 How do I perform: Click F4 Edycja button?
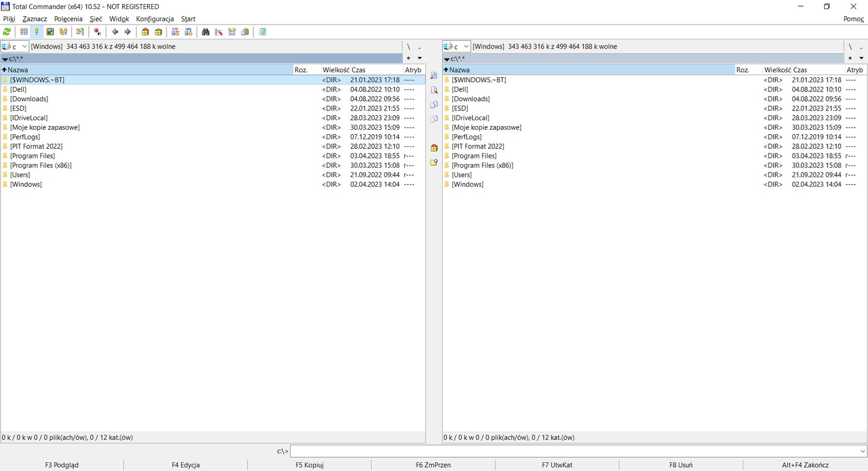pyautogui.click(x=186, y=465)
